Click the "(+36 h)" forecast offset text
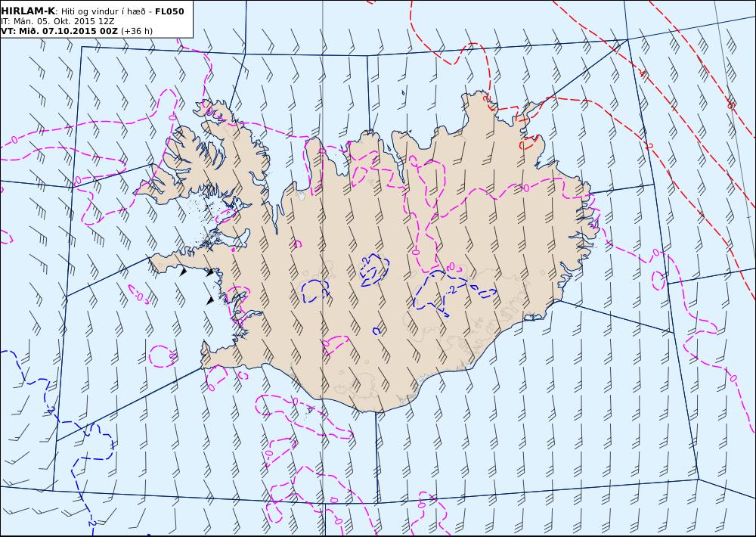 click(136, 31)
